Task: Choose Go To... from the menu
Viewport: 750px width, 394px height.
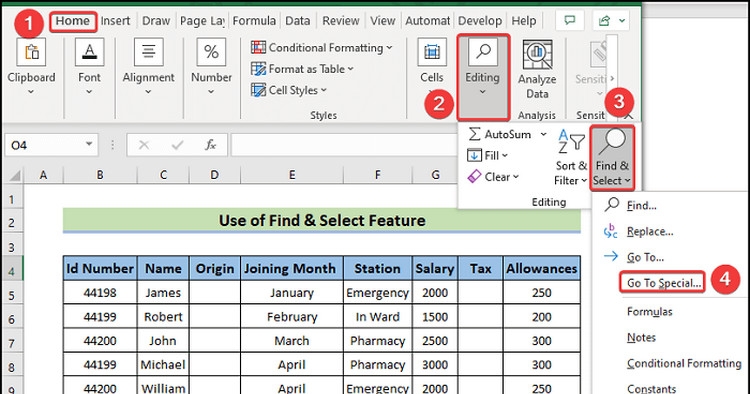Action: [645, 257]
